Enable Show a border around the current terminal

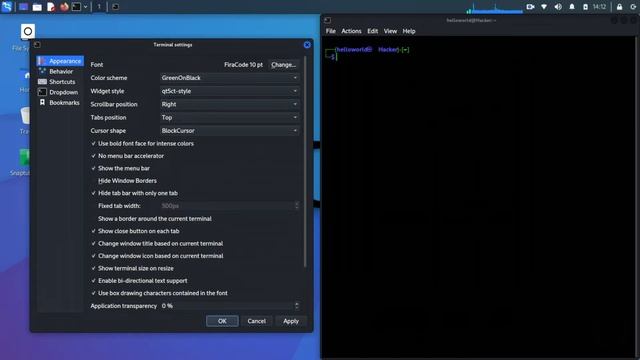point(151,218)
